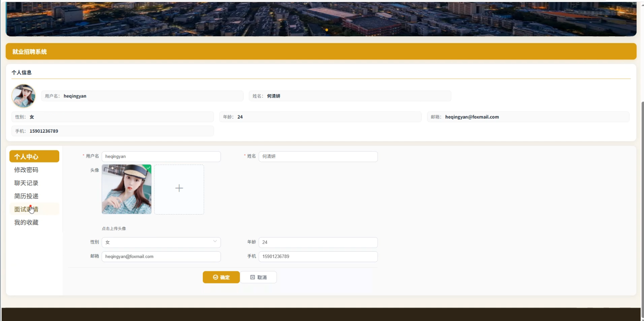The width and height of the screenshot is (644, 321).
Task: Click the plus icon to upload avatar
Action: click(x=179, y=188)
